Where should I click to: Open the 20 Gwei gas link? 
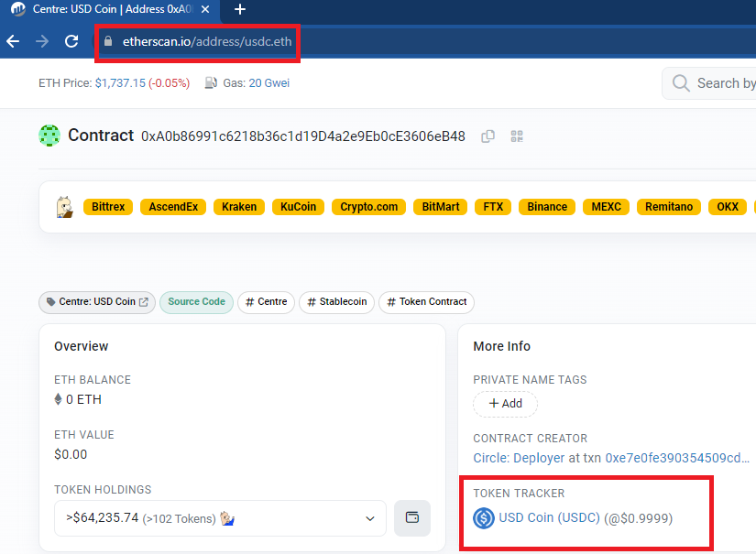(269, 82)
